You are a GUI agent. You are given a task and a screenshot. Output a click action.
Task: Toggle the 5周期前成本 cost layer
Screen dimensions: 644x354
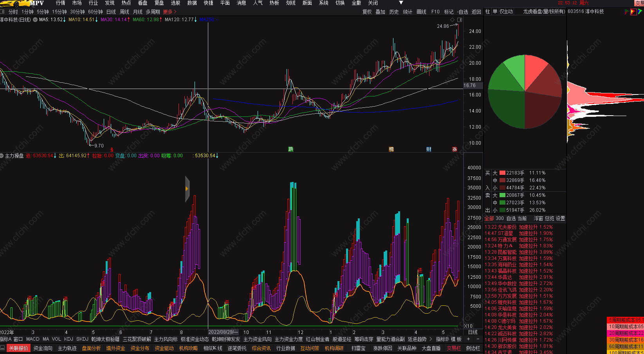point(625,320)
